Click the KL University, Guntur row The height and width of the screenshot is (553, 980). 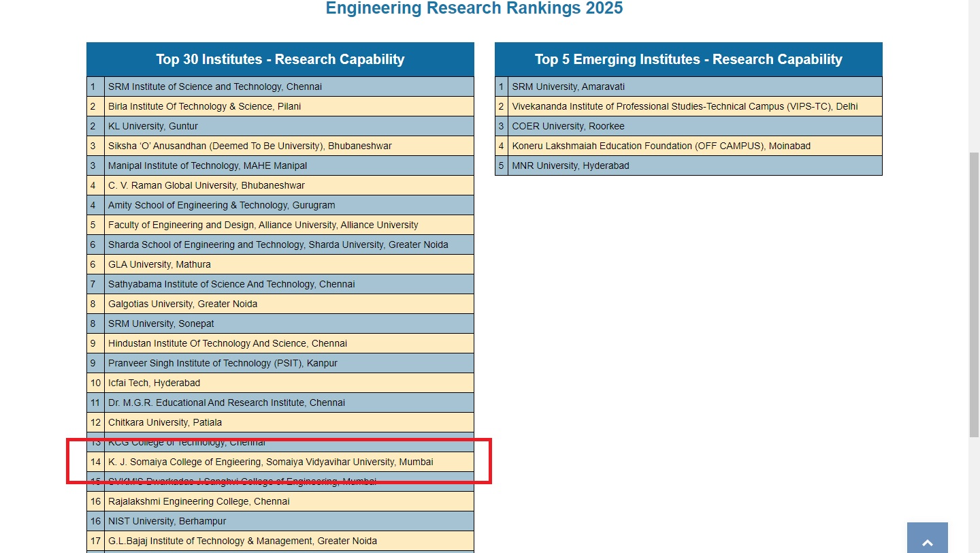coord(280,126)
